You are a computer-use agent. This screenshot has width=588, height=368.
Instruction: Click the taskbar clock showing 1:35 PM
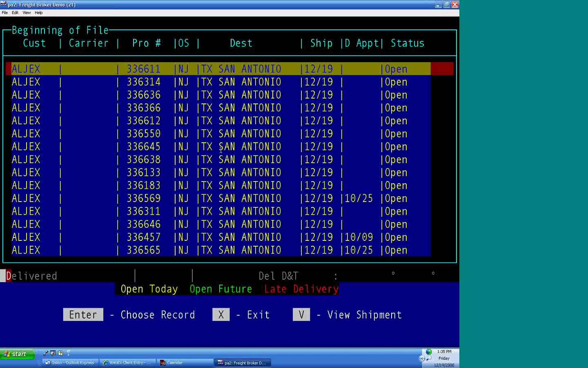coord(444,352)
